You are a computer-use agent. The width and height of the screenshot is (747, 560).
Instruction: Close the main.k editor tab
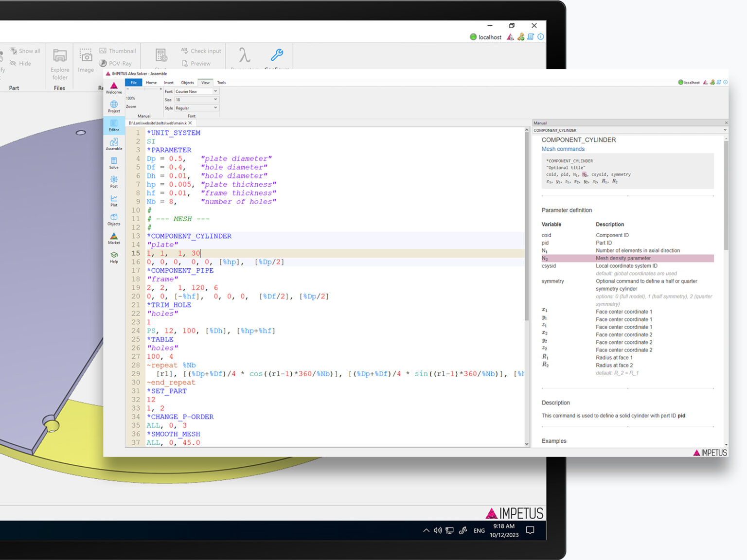pos(190,123)
